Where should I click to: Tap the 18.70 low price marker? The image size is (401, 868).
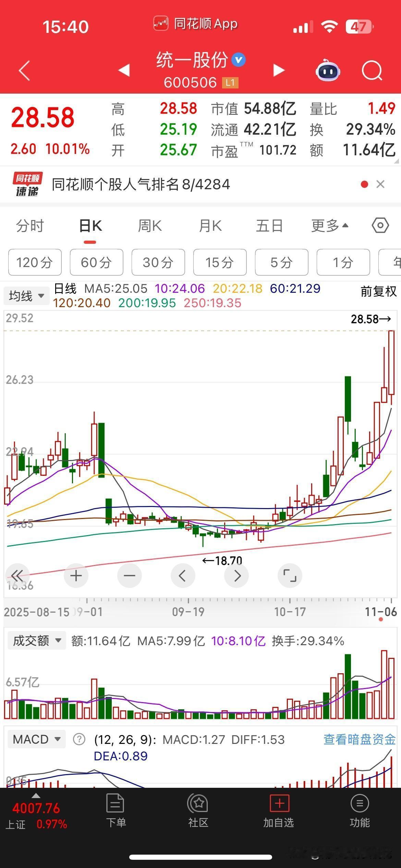pos(222,560)
